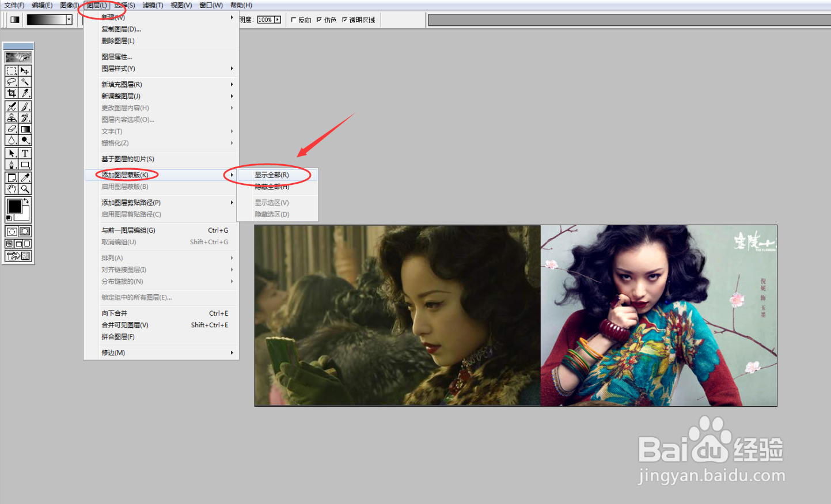
Task: Swap foreground and background colors
Action: (x=26, y=200)
